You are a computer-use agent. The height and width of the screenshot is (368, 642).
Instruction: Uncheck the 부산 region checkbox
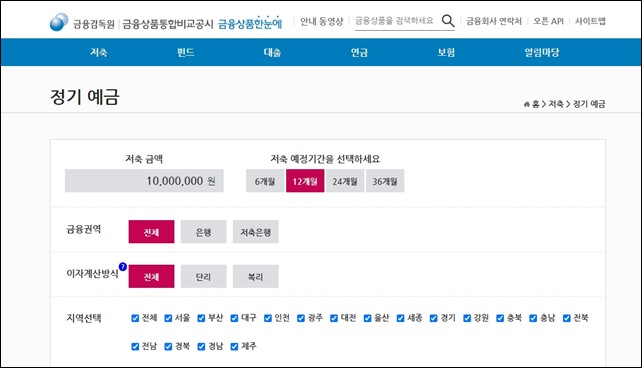(201, 318)
